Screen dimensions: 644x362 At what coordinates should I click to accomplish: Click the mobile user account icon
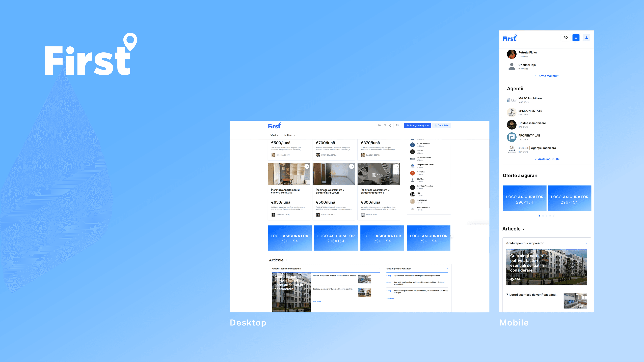click(586, 38)
